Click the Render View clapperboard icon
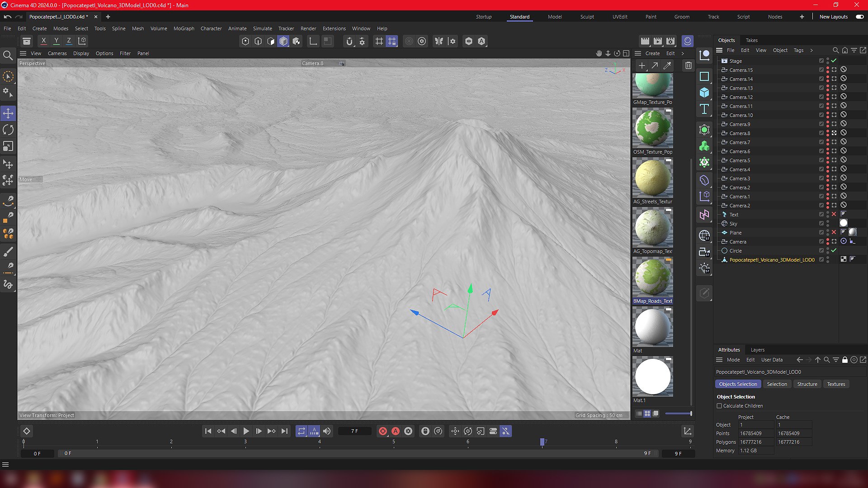Viewport: 868px width, 488px height. click(x=645, y=41)
